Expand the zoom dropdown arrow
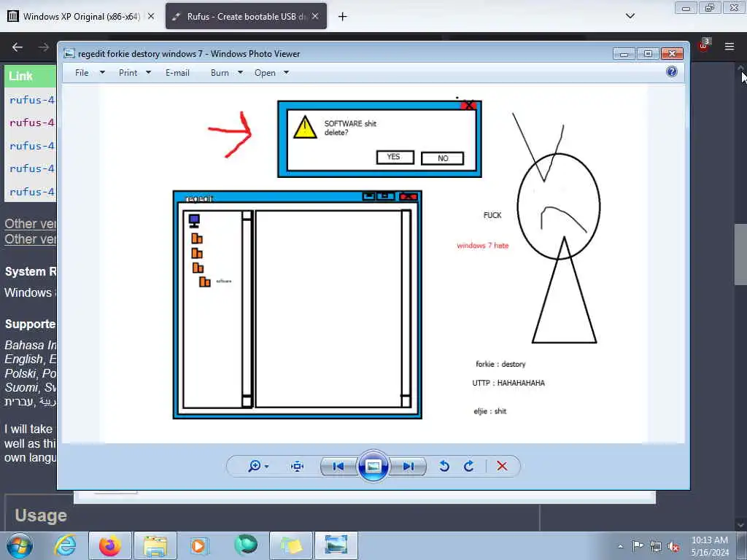The height and width of the screenshot is (560, 747). click(x=266, y=466)
